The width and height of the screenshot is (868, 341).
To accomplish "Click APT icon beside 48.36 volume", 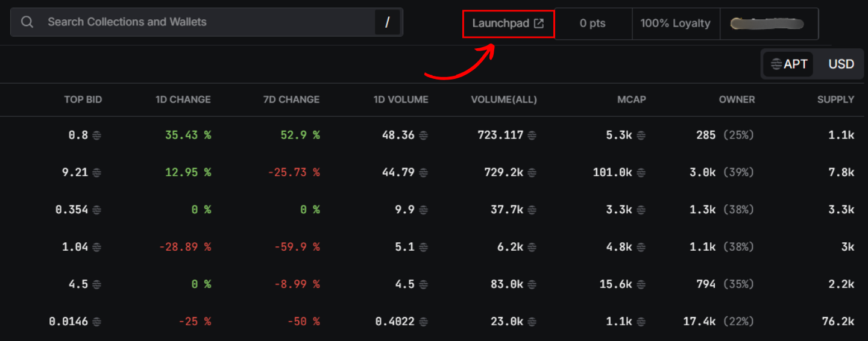I will [x=423, y=136].
